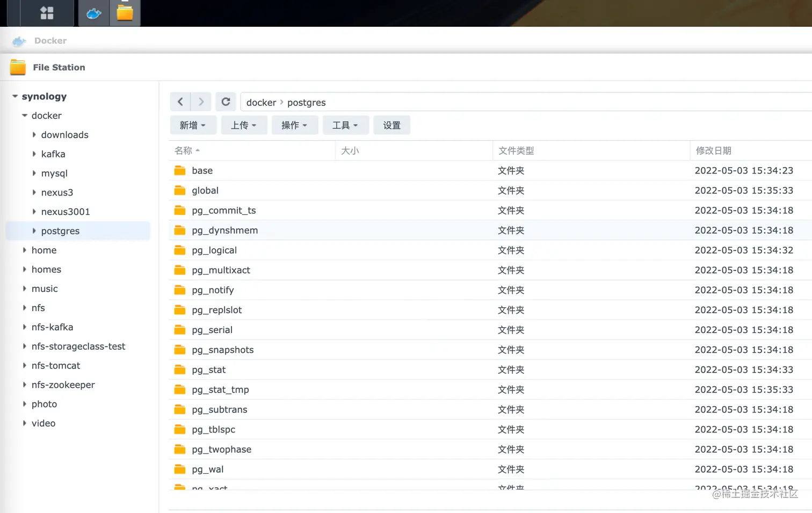Image resolution: width=812 pixels, height=513 pixels.
Task: Expand the downloads tree node arrow
Action: click(x=34, y=135)
